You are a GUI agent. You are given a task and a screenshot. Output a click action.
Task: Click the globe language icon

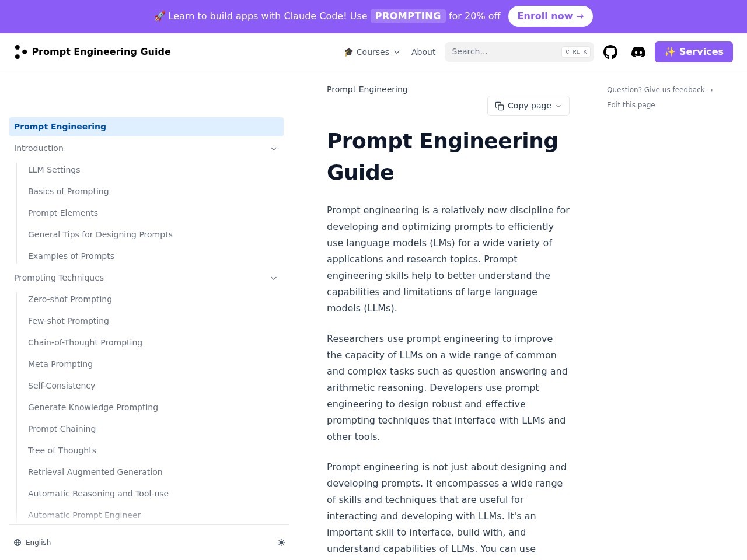(x=18, y=542)
